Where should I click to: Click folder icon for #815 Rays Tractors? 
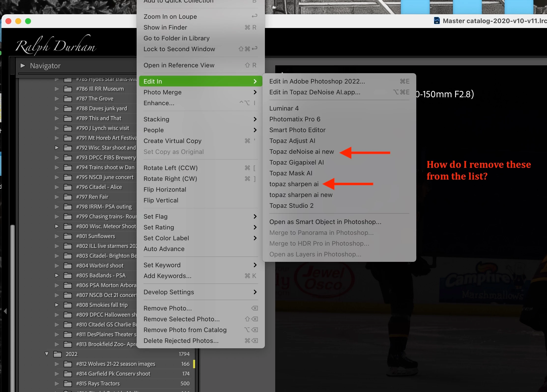point(68,383)
